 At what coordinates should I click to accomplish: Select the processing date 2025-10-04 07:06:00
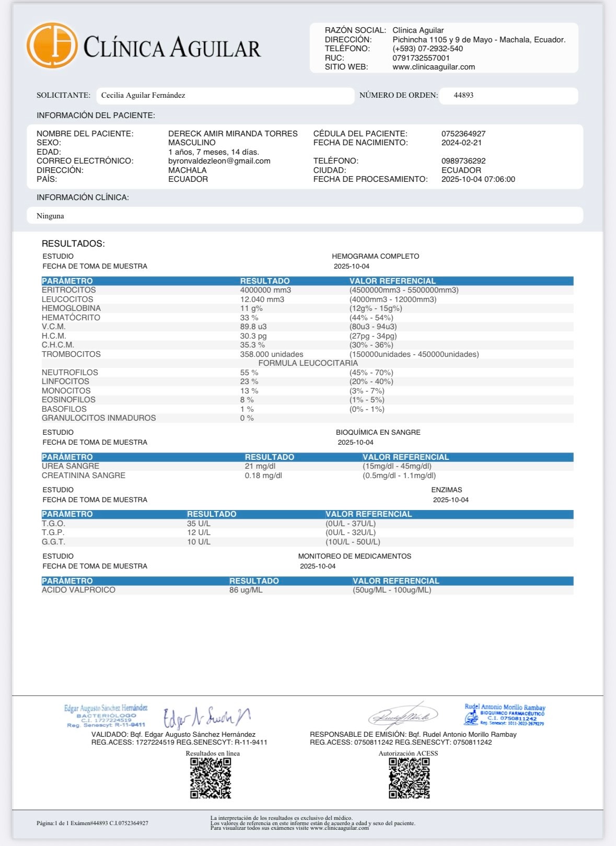click(478, 179)
